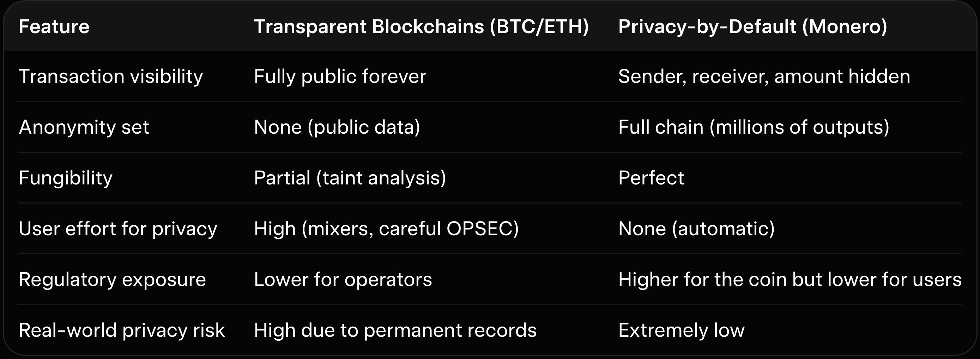Screen dimensions: 980x359
Task: Select the "None (public data)" cell
Action: 337,127
